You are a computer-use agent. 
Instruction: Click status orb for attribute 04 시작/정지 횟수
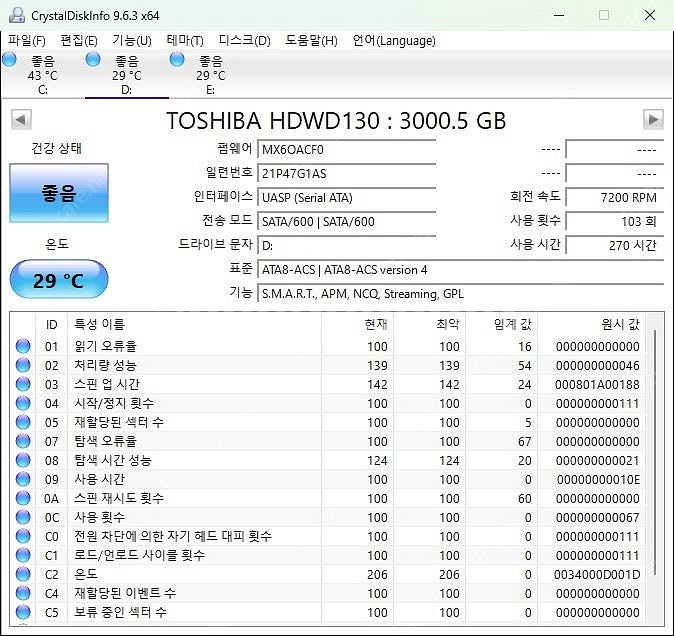(23, 403)
